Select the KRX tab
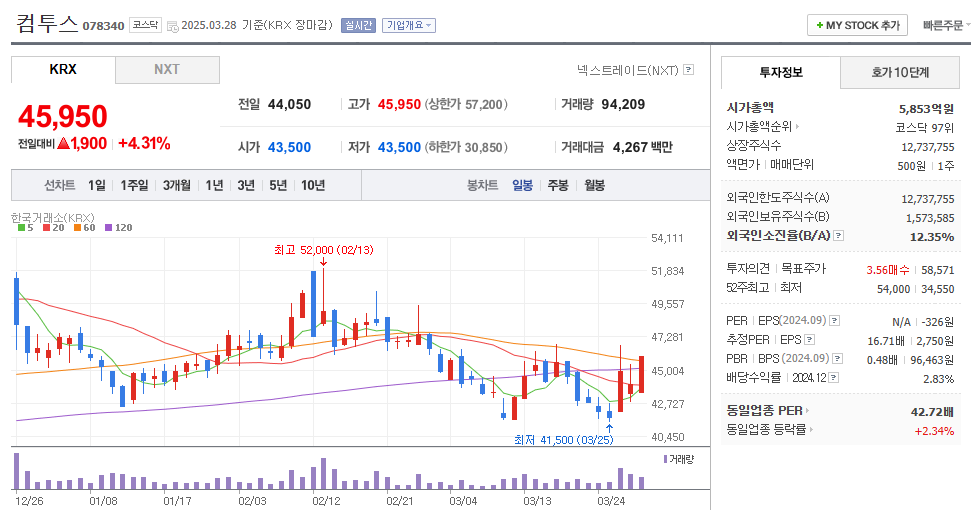 click(63, 69)
